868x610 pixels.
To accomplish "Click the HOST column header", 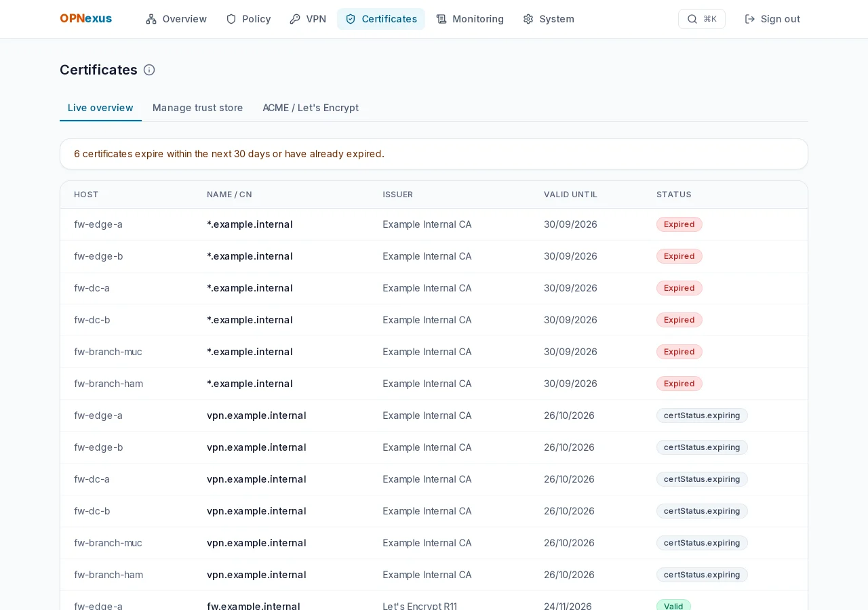I will [86, 195].
